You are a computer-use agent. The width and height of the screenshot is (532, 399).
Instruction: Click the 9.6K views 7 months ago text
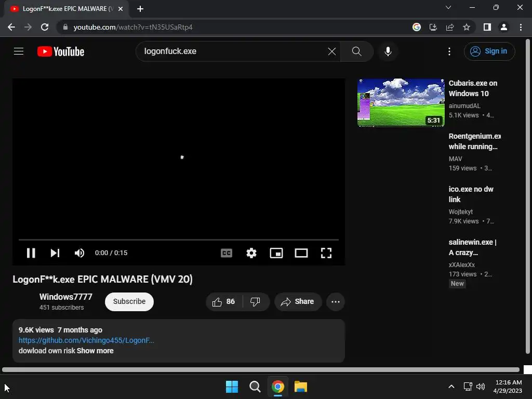tap(60, 330)
